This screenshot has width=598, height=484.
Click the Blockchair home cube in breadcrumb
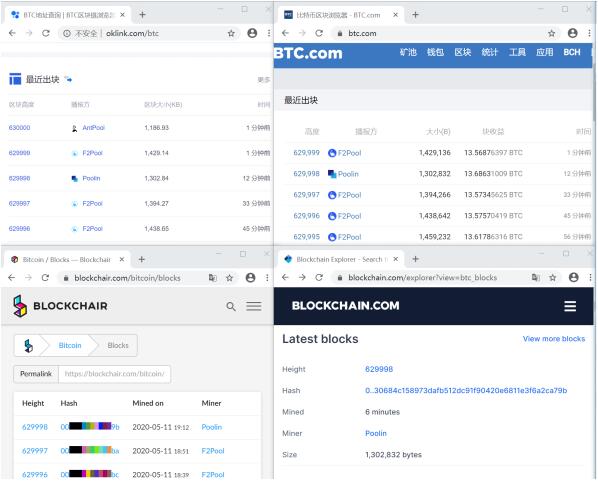tap(29, 346)
